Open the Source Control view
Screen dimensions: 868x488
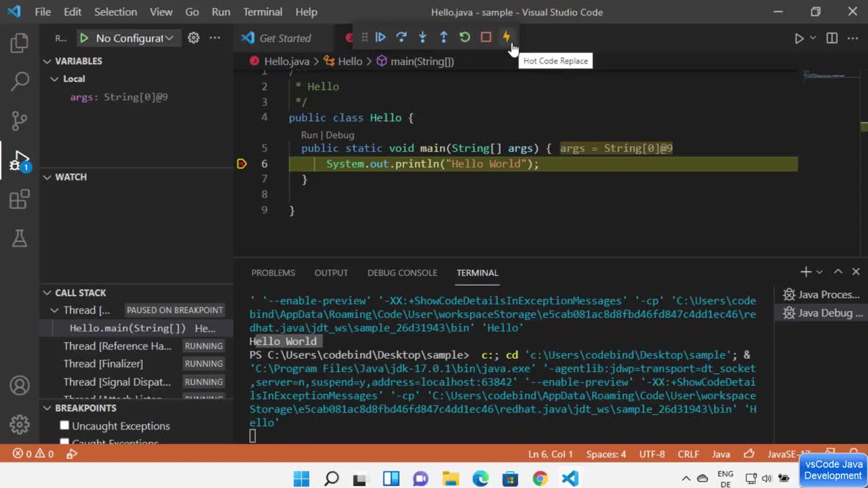click(x=19, y=121)
